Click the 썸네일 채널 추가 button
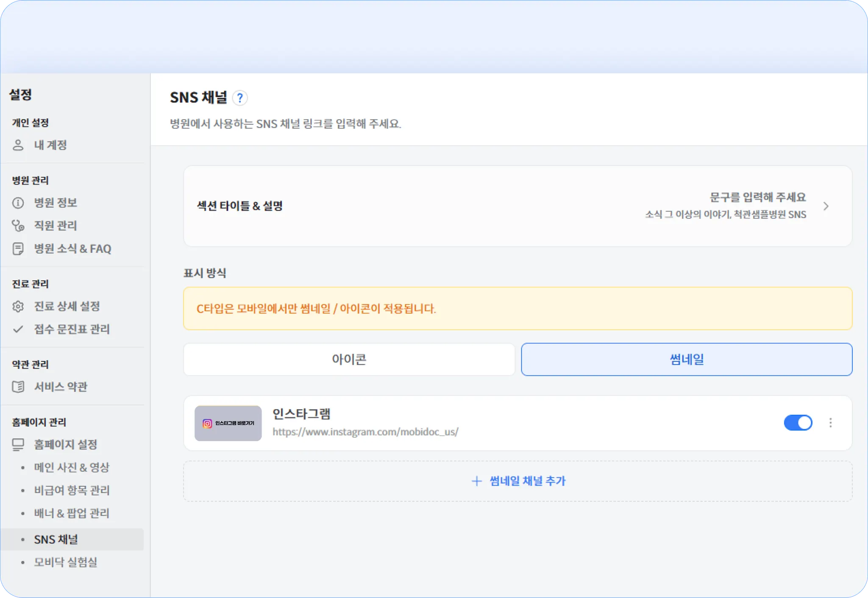Viewport: 868px width, 598px height. coord(518,481)
